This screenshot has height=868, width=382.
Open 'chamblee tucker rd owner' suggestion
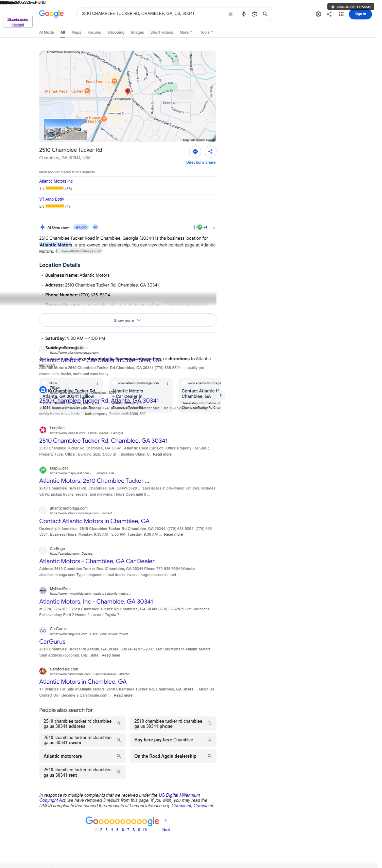click(x=82, y=740)
